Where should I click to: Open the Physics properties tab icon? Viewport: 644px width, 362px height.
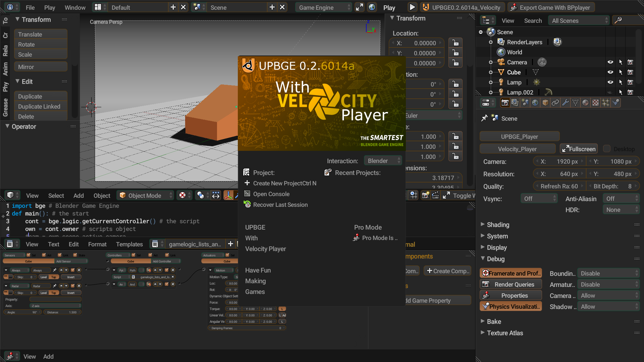pos(616,103)
